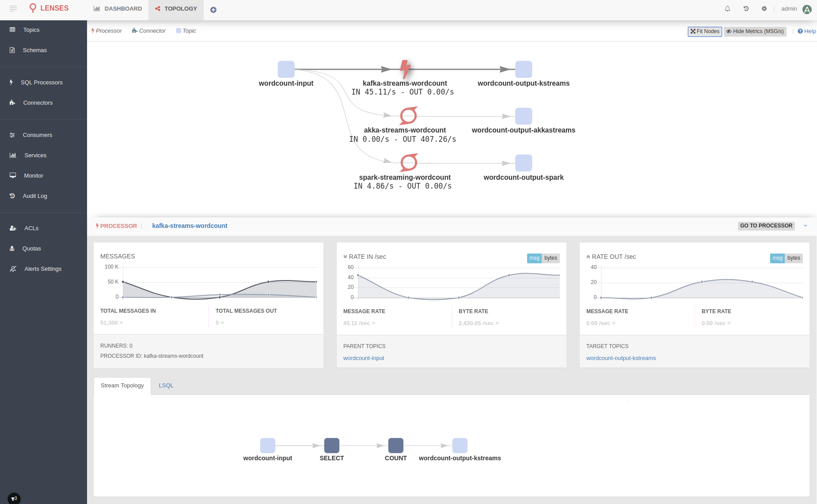The width and height of the screenshot is (817, 504).
Task: Open the Topology tab
Action: (176, 9)
